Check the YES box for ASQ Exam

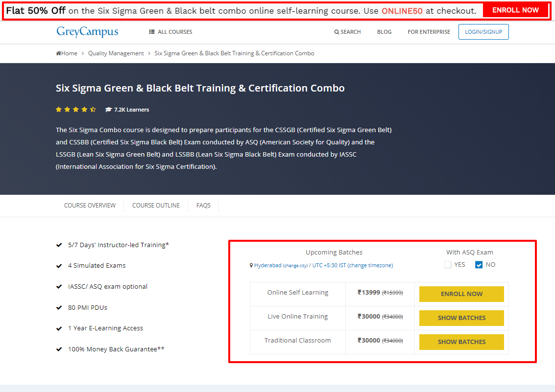tap(448, 265)
